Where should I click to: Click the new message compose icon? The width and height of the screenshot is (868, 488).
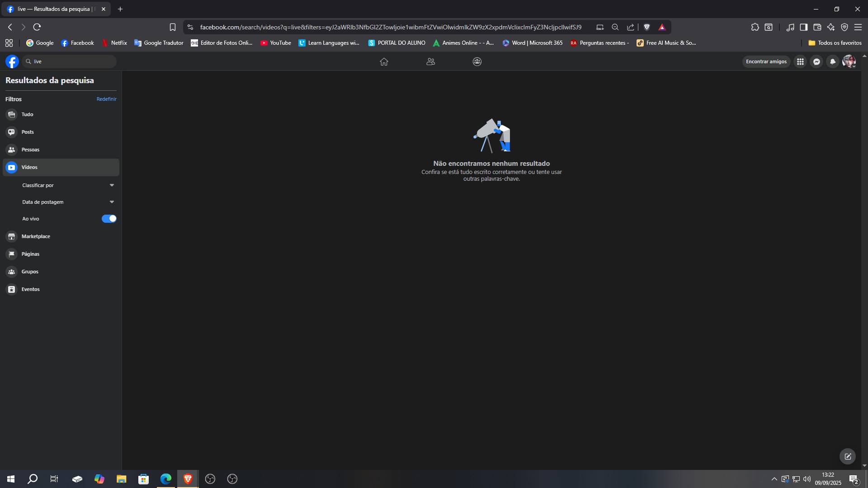coord(848,456)
